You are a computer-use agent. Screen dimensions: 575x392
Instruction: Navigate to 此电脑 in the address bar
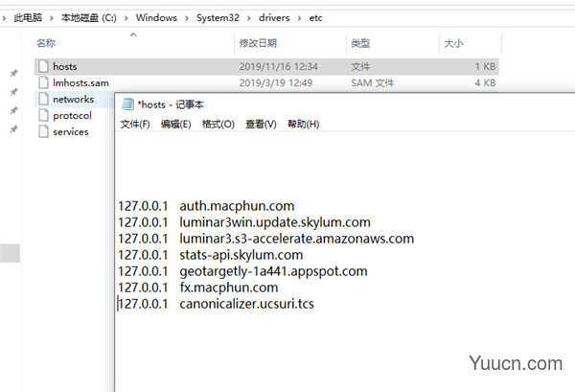coord(28,17)
